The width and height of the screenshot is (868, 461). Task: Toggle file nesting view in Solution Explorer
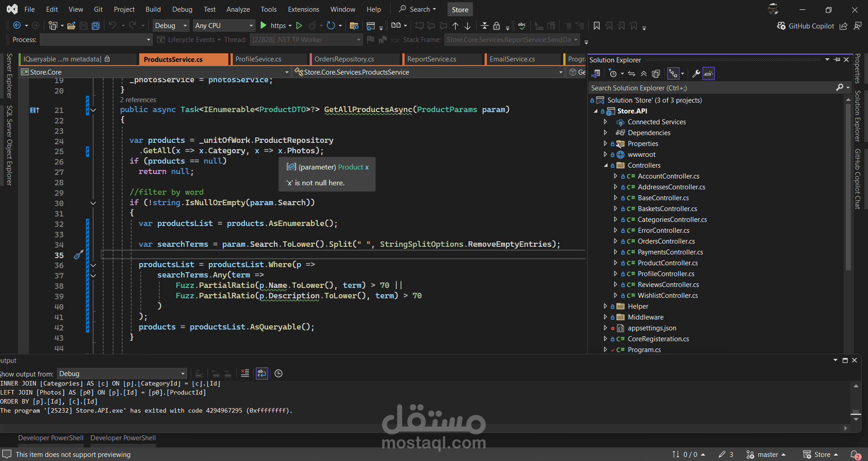(673, 74)
